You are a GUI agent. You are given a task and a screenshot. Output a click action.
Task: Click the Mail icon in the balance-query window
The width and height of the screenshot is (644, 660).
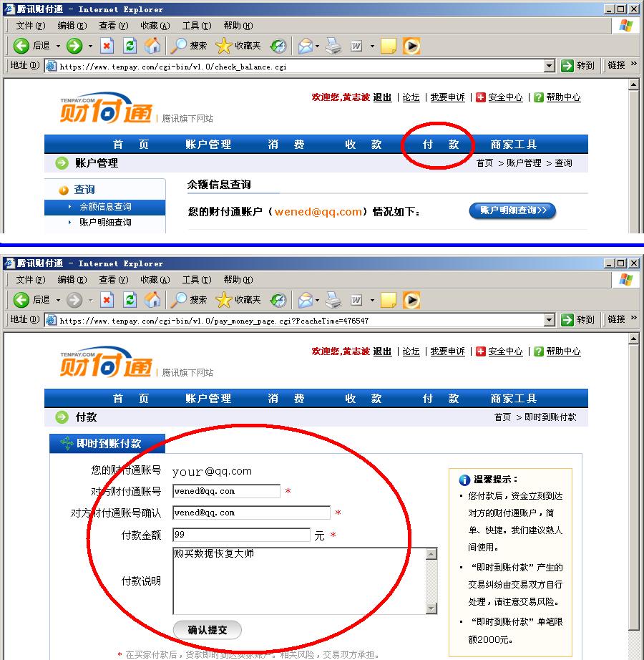(x=306, y=46)
